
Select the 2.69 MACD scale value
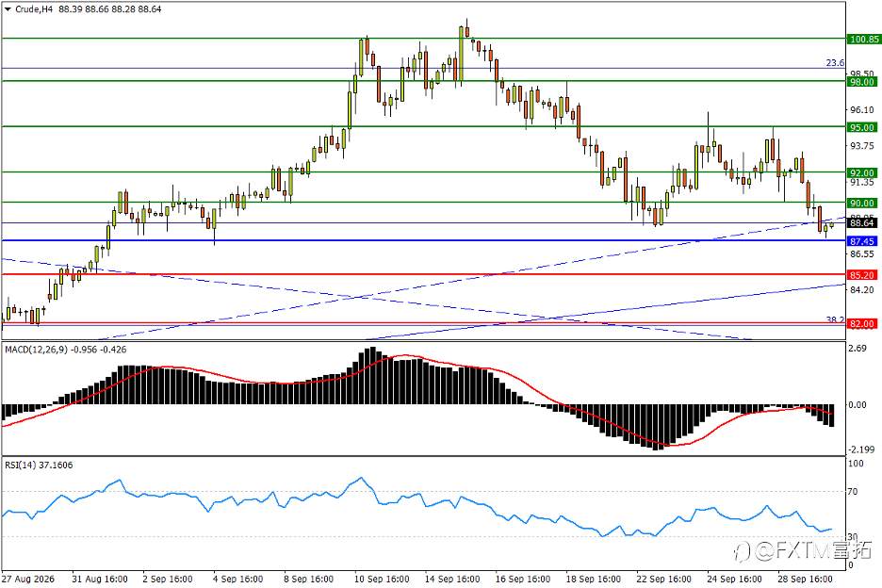click(857, 349)
